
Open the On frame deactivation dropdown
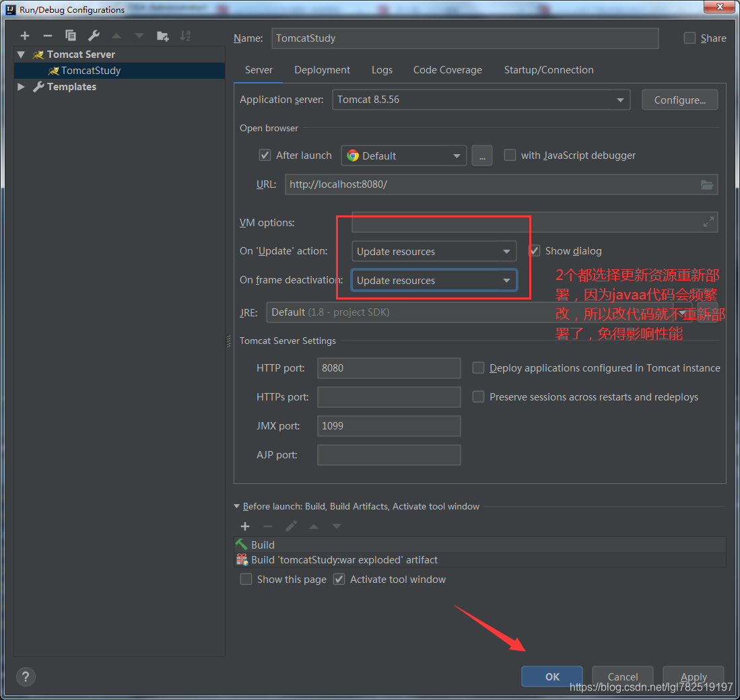[434, 280]
